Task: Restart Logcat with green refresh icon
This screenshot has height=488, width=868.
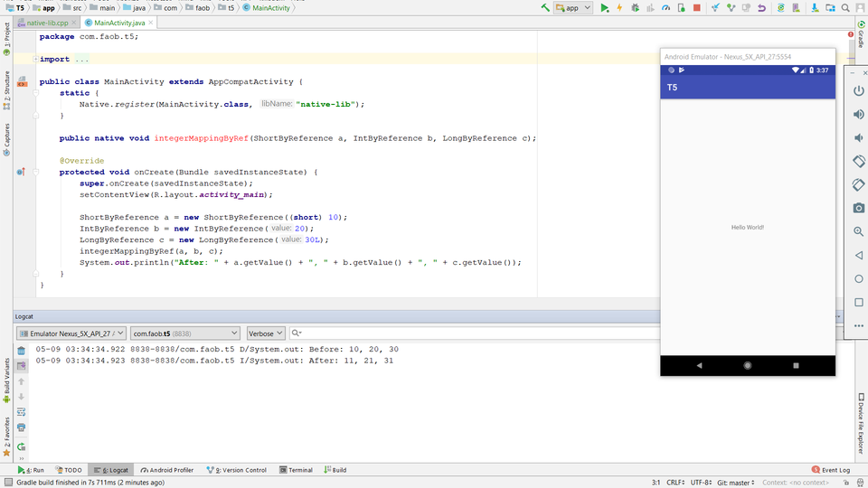Action: pyautogui.click(x=21, y=446)
